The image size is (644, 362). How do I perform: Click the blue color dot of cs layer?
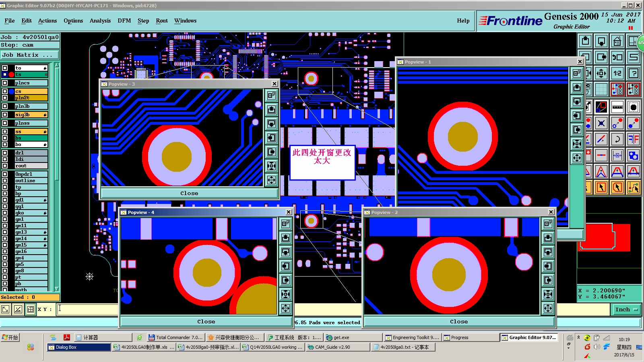click(x=12, y=91)
